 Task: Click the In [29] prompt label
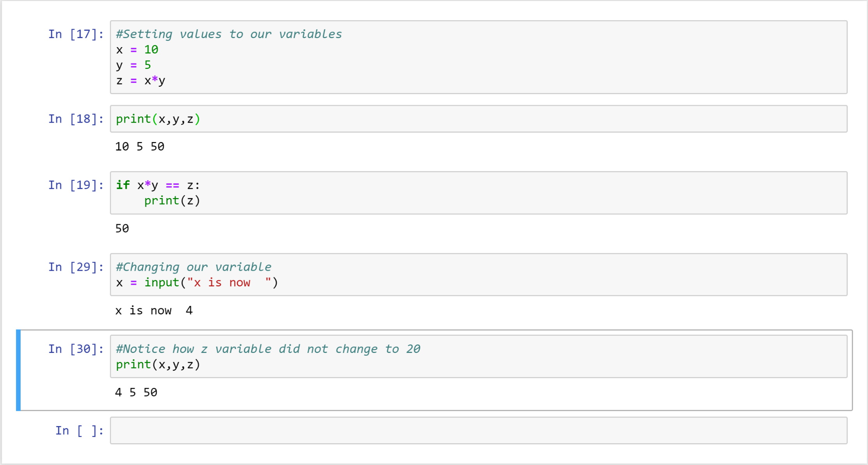pyautogui.click(x=76, y=267)
